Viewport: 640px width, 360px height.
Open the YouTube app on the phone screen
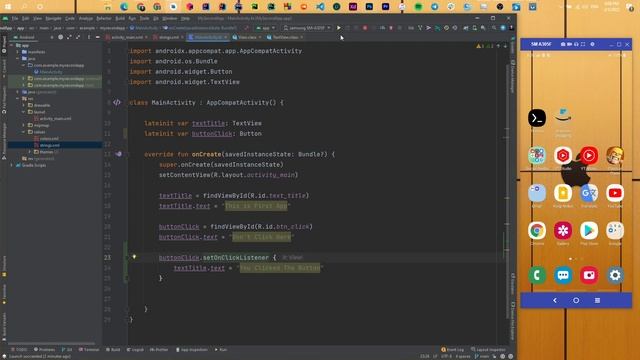coord(615,193)
